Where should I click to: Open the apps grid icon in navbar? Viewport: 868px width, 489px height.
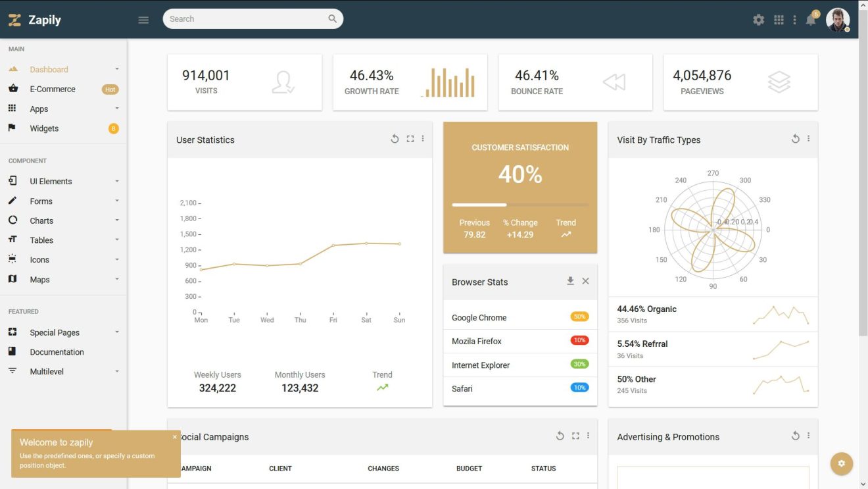(779, 20)
